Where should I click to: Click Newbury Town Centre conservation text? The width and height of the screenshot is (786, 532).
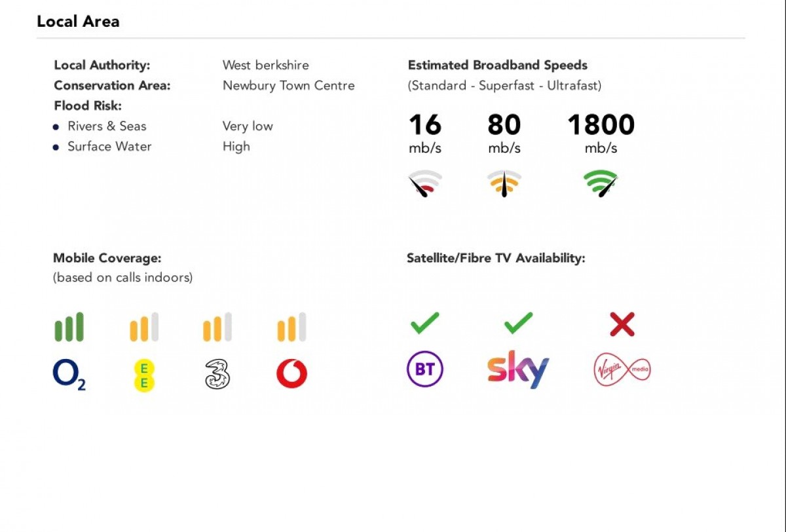[288, 85]
